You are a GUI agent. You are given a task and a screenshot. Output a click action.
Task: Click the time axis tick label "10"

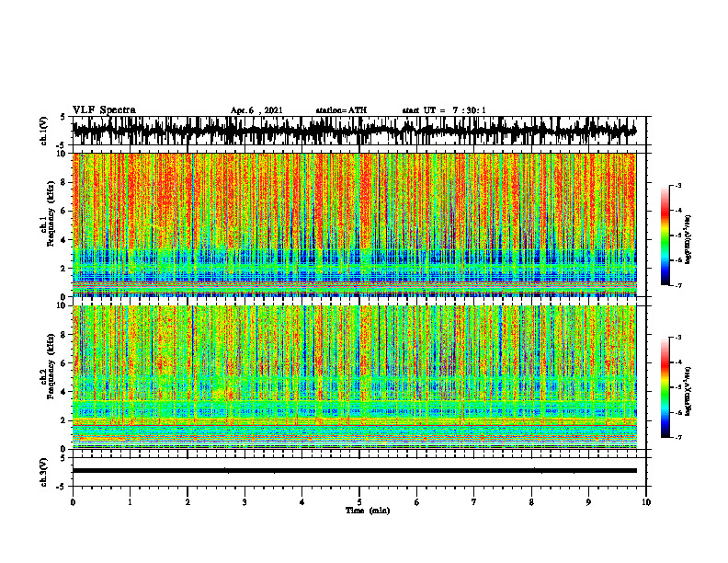[x=646, y=502]
